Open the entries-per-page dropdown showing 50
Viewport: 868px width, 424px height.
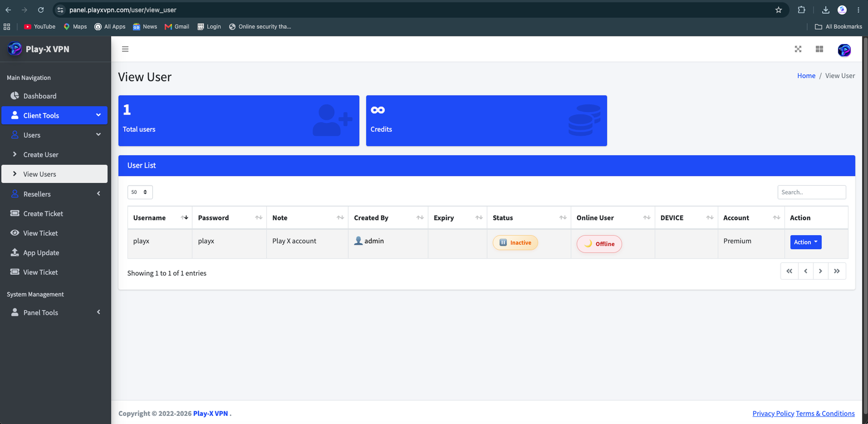click(140, 192)
